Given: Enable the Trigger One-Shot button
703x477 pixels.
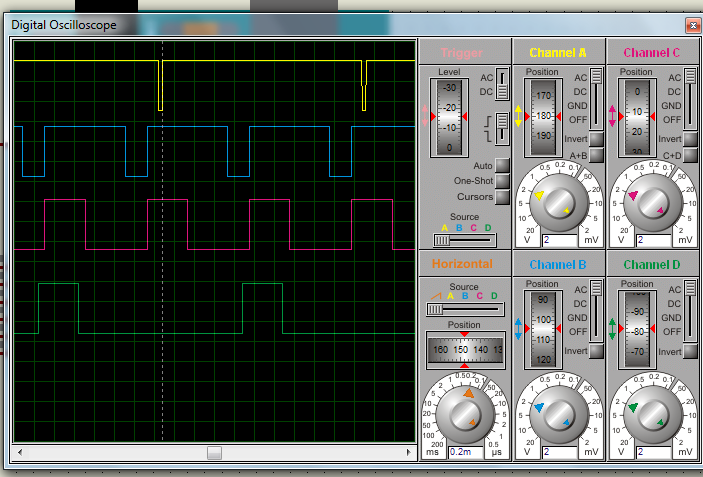Looking at the screenshot, I should coord(502,181).
